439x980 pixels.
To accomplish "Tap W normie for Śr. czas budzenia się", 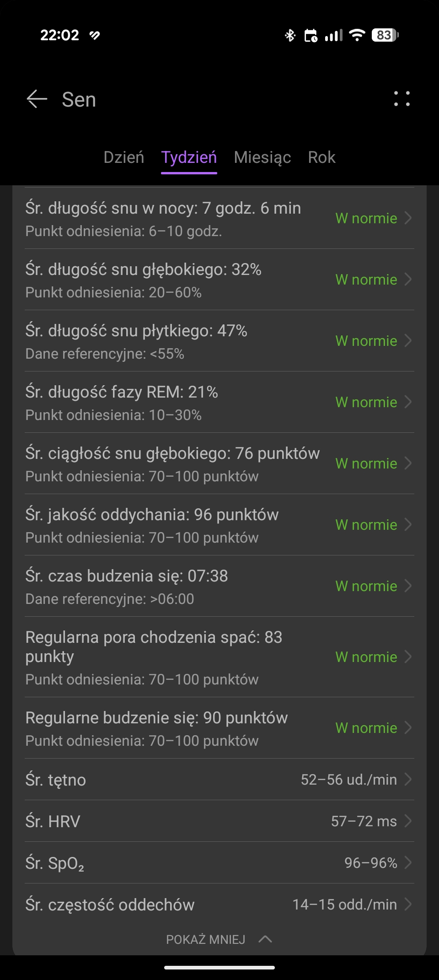I will 366,586.
